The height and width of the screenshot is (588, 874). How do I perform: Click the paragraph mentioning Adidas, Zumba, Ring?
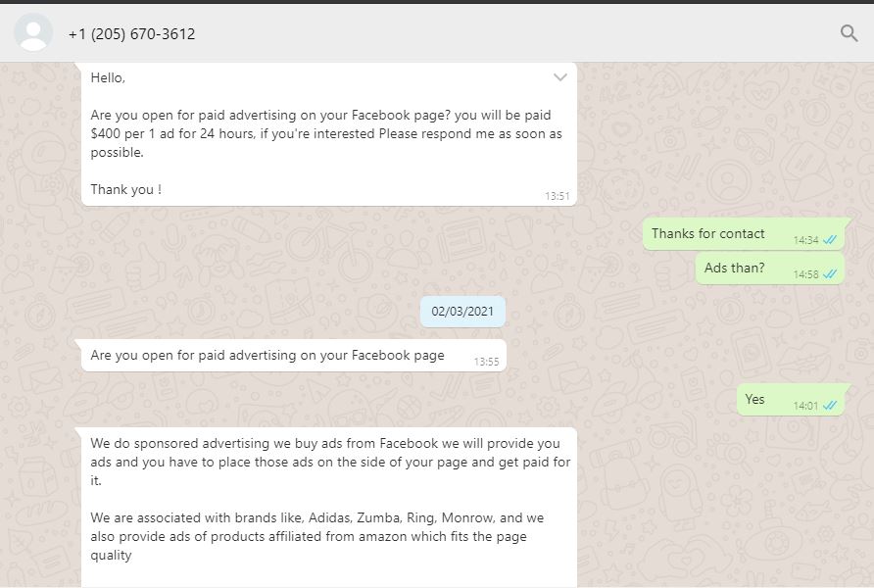pyautogui.click(x=316, y=536)
